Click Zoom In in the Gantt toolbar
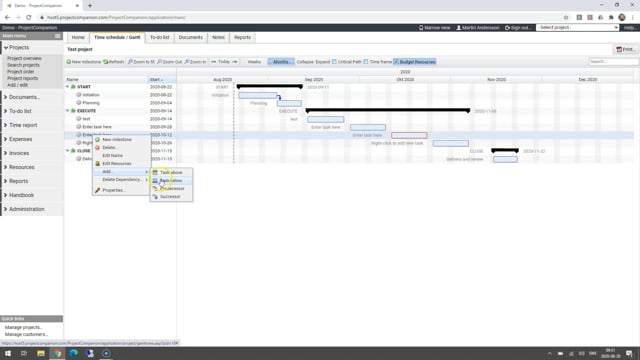640x360 pixels. pyautogui.click(x=195, y=62)
